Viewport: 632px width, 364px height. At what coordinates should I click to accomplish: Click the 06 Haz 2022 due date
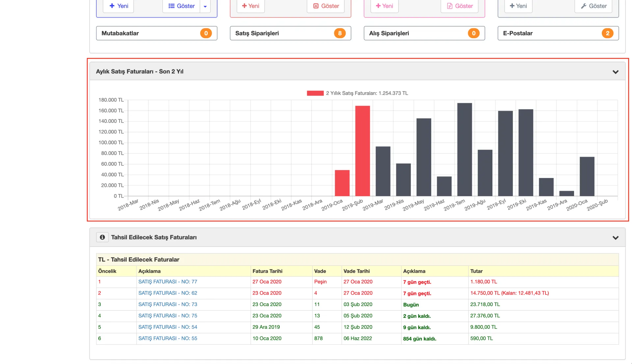coord(358,338)
